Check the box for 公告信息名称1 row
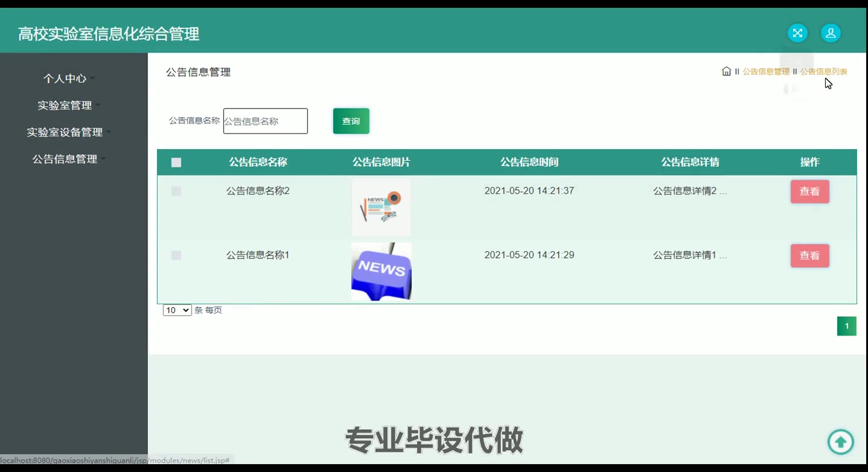 pyautogui.click(x=176, y=255)
